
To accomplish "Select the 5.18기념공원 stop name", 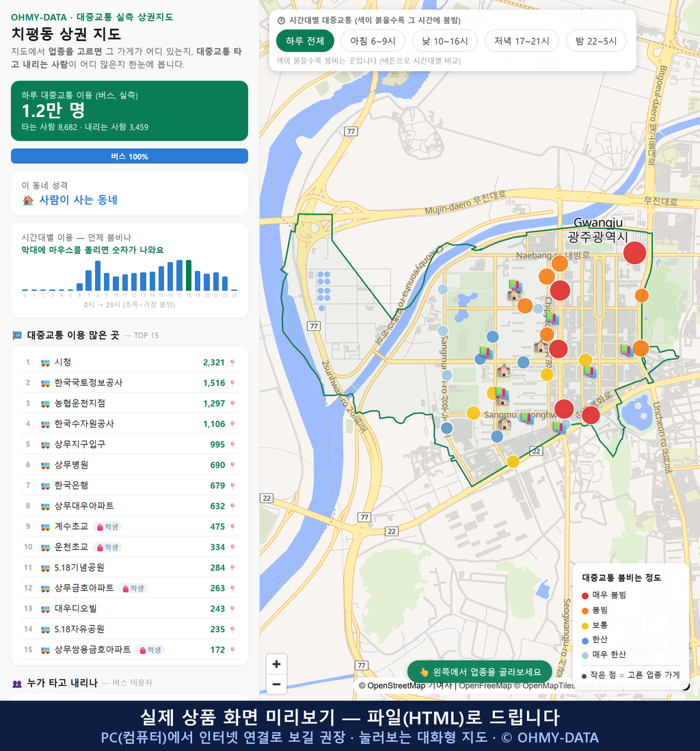I will [x=79, y=568].
